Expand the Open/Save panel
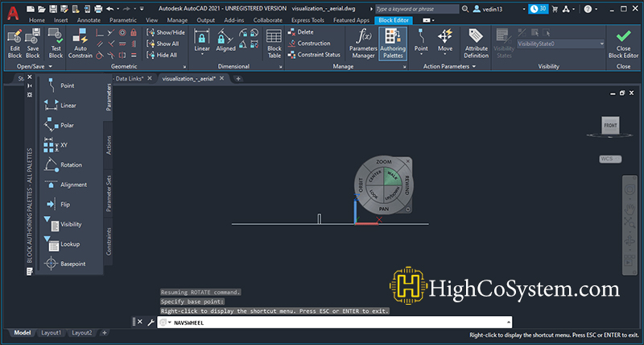The width and height of the screenshot is (644, 345). coord(35,66)
